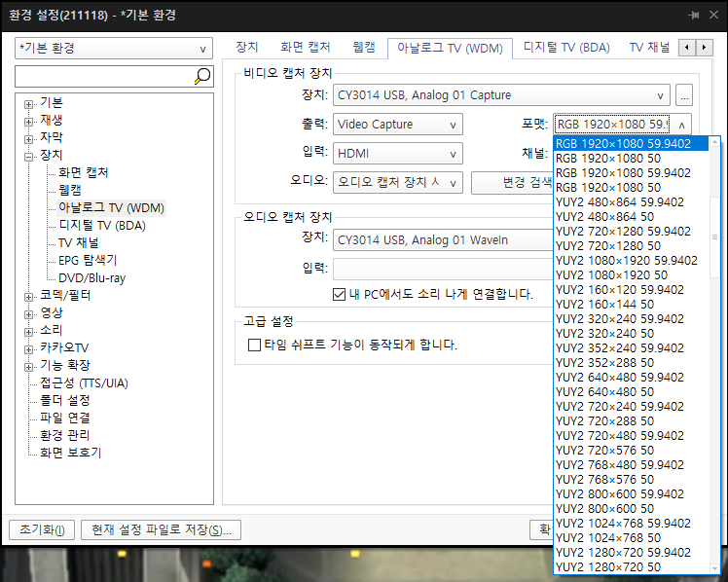Screen dimensions: 728x582
Task: Switch to the 웹캠 tab
Action: [x=364, y=47]
